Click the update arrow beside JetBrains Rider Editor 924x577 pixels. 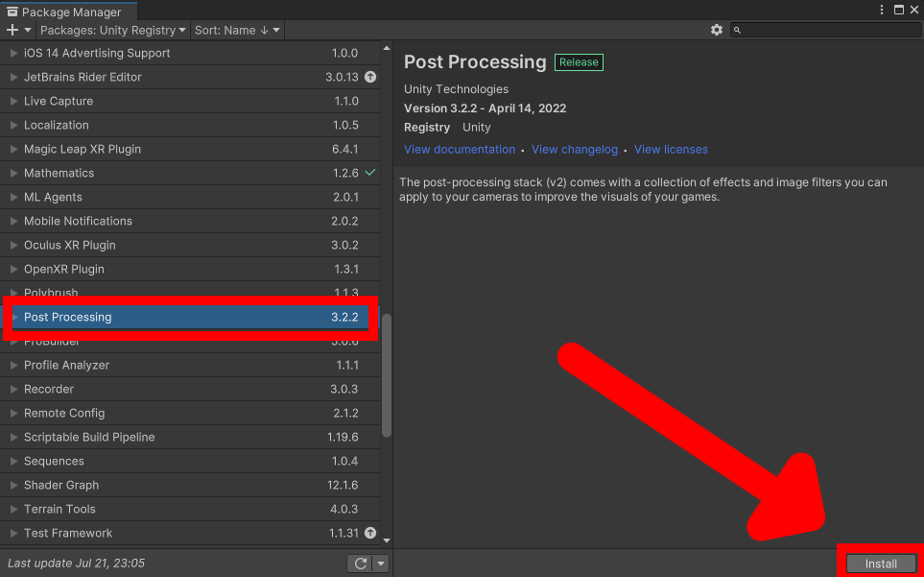[x=370, y=77]
